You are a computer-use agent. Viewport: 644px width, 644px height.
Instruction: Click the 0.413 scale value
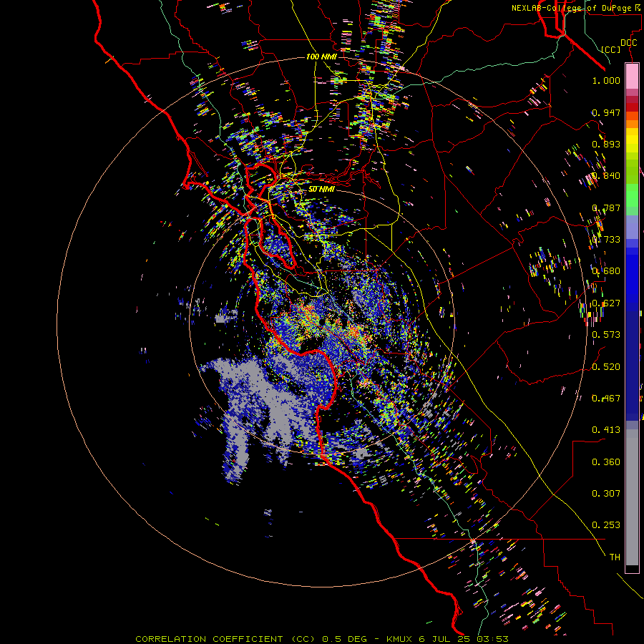click(x=606, y=430)
